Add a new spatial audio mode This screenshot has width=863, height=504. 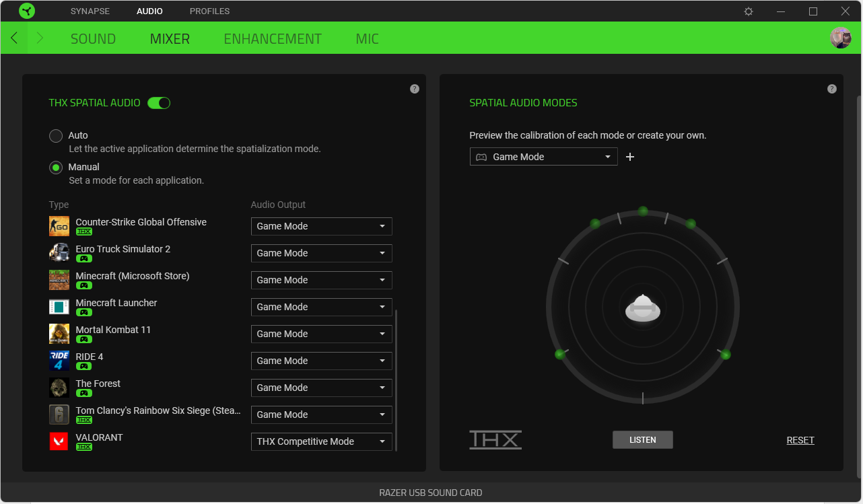630,157
